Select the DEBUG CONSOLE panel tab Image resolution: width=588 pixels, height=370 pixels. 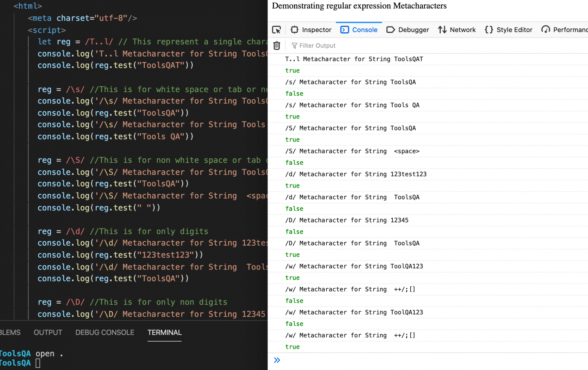click(x=105, y=332)
